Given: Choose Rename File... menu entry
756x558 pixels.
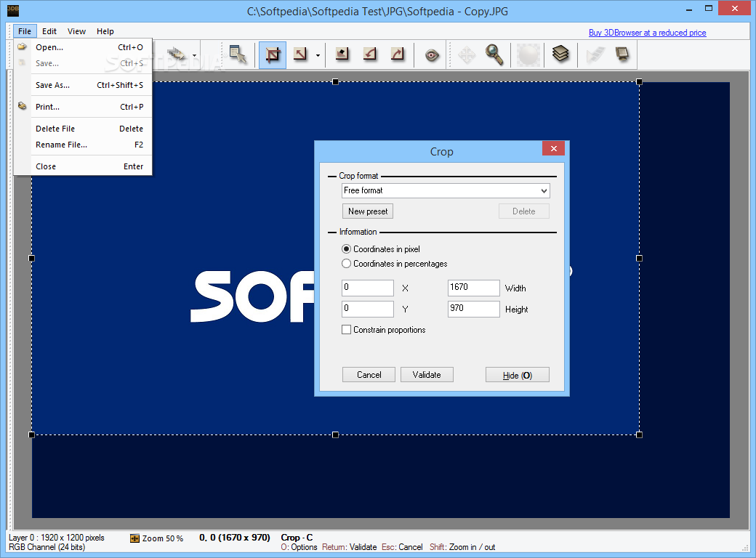Looking at the screenshot, I should [x=83, y=145].
